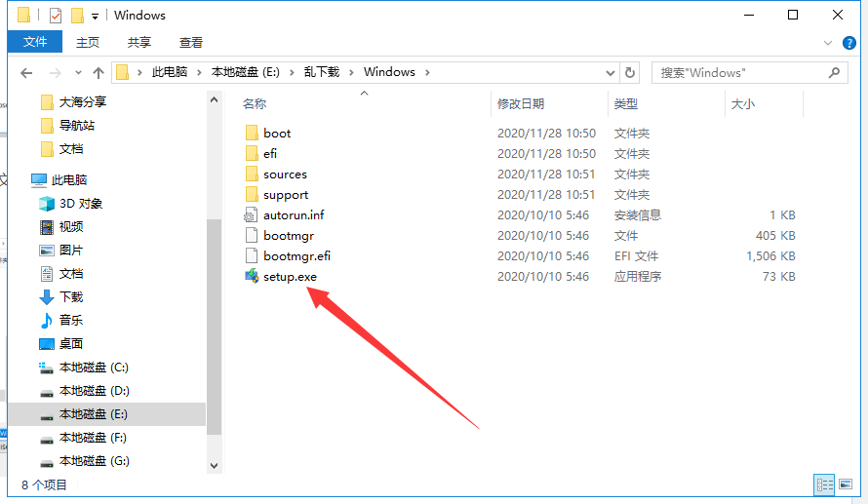Click the properties icon in title bar
The height and width of the screenshot is (504, 868).
(x=56, y=16)
